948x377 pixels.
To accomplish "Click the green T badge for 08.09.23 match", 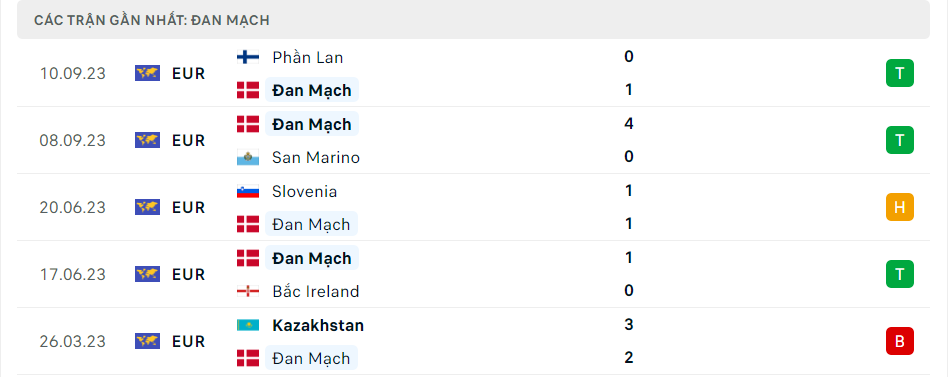I will click(x=900, y=140).
